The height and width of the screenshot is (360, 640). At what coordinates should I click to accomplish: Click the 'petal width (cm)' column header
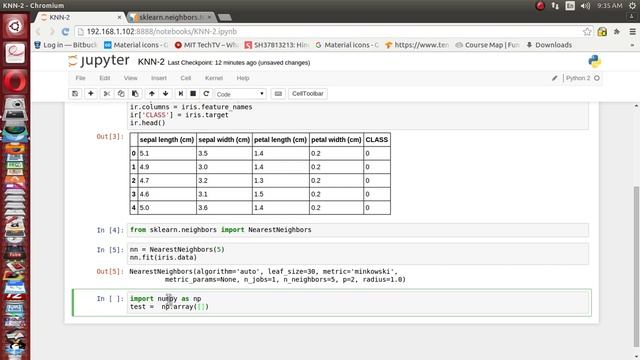(x=336, y=140)
